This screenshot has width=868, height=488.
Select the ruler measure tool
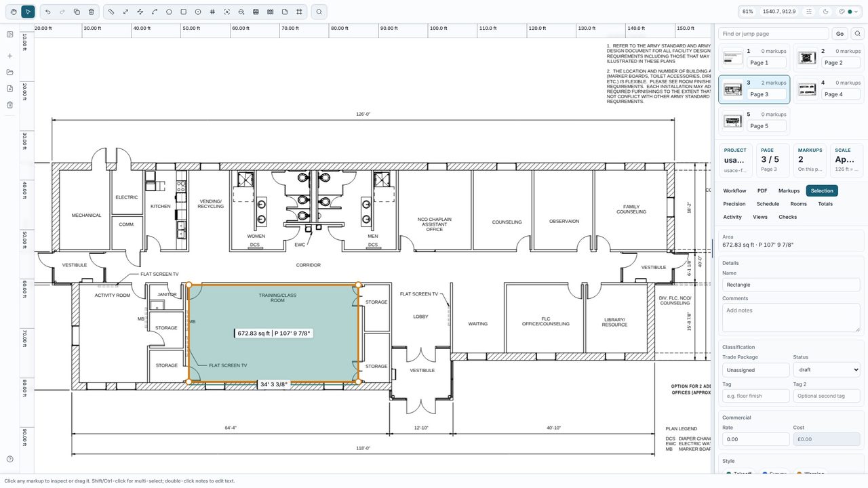111,12
